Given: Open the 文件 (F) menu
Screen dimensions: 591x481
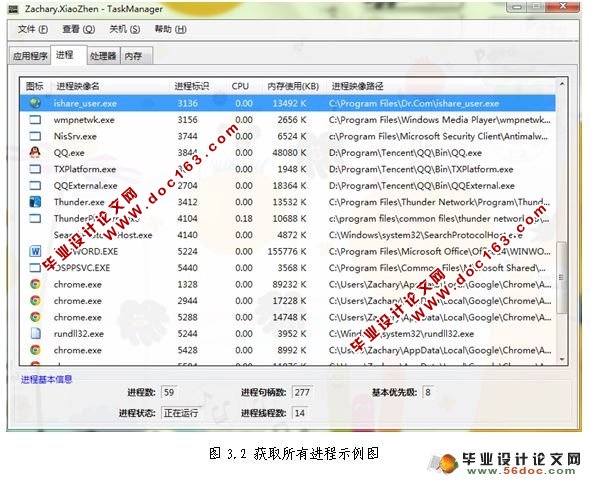Looking at the screenshot, I should [x=33, y=29].
